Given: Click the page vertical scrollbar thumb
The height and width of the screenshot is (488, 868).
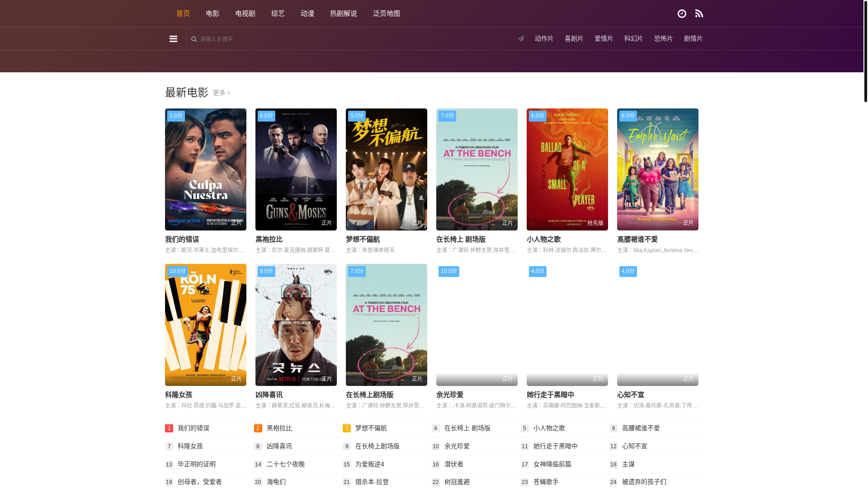Looking at the screenshot, I should tap(865, 51).
